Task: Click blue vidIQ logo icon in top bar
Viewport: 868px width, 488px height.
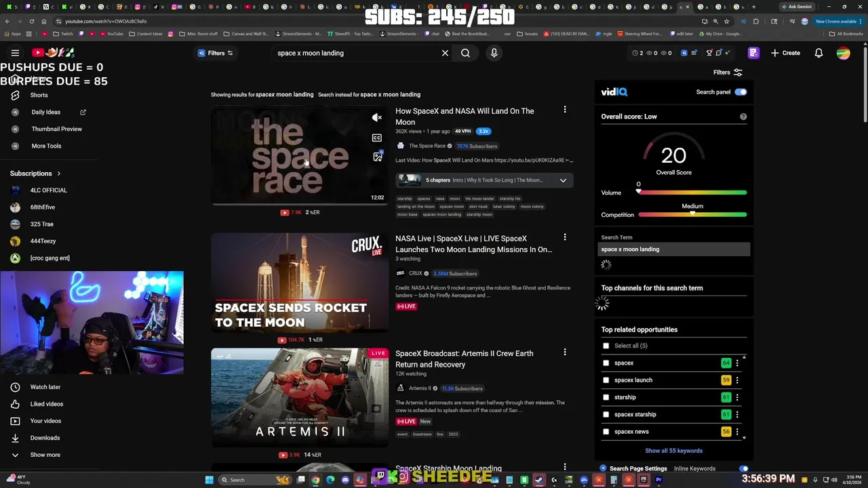Action: coord(684,53)
